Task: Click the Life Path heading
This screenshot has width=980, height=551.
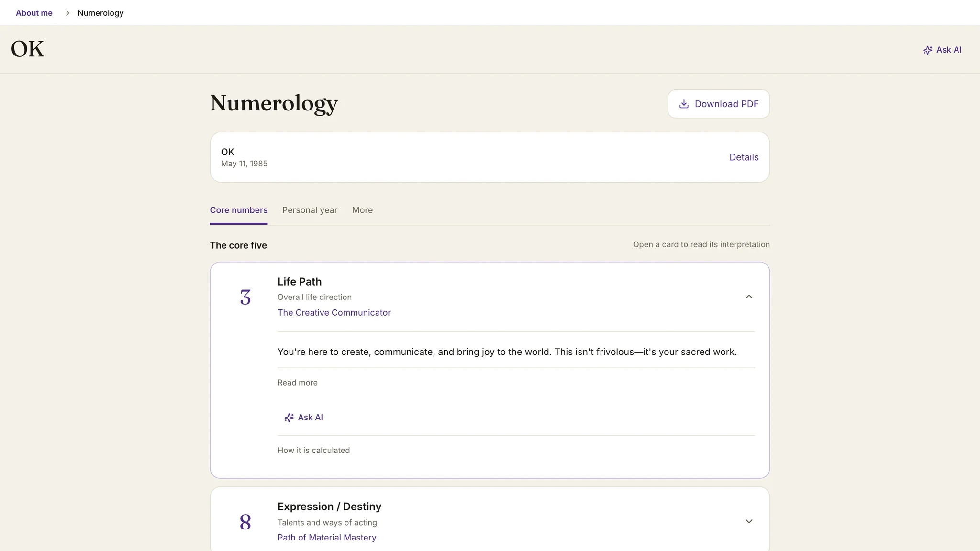Action: pos(300,282)
